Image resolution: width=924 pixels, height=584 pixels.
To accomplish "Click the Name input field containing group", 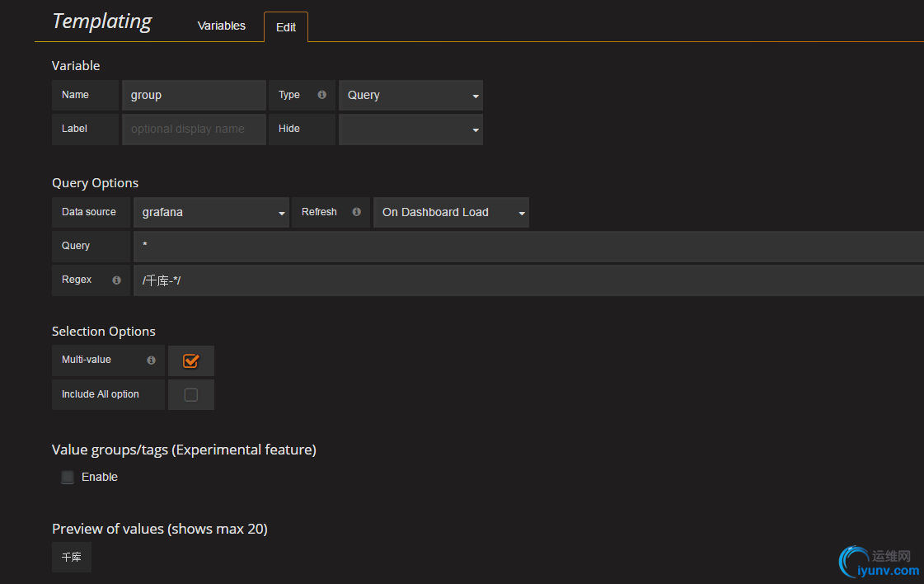I will click(x=194, y=95).
